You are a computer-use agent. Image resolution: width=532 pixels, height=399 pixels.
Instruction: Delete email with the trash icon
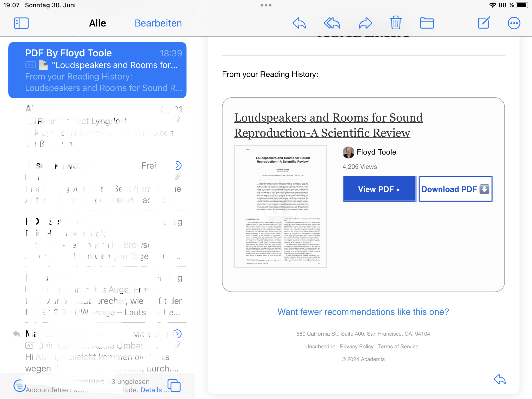click(x=396, y=23)
